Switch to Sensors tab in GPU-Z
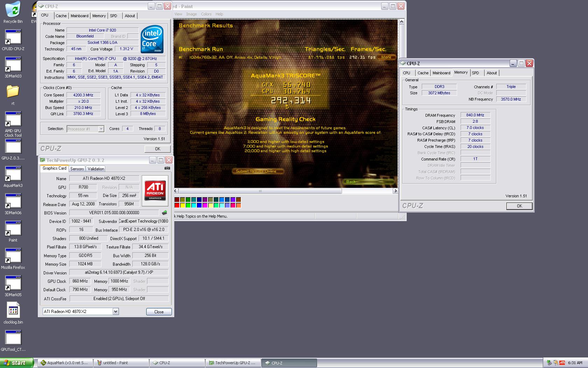The image size is (588, 368). click(x=77, y=169)
